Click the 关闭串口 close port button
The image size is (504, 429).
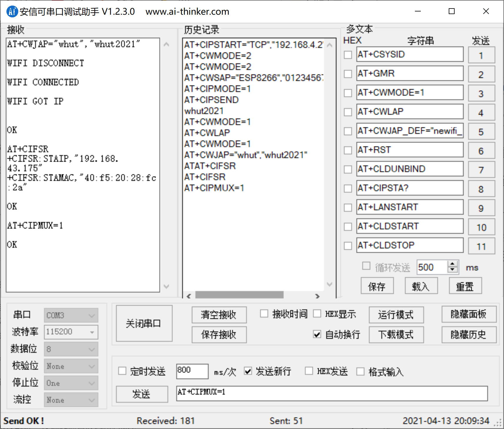click(x=143, y=323)
